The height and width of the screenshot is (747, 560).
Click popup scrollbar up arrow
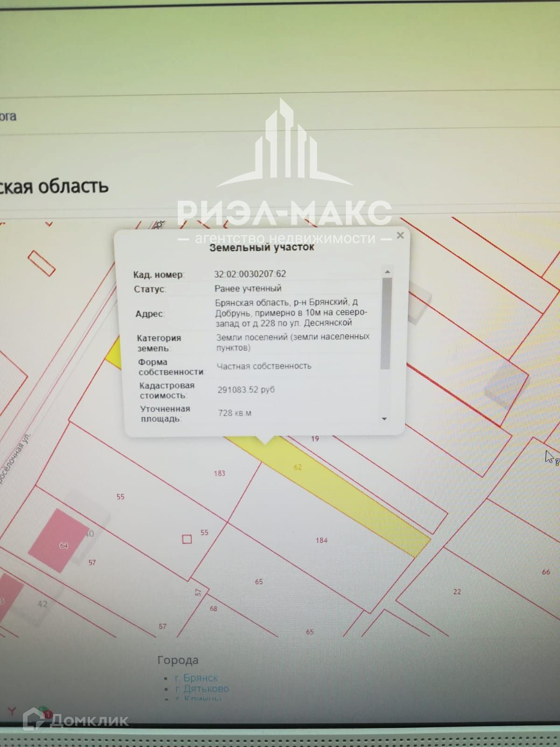[387, 272]
